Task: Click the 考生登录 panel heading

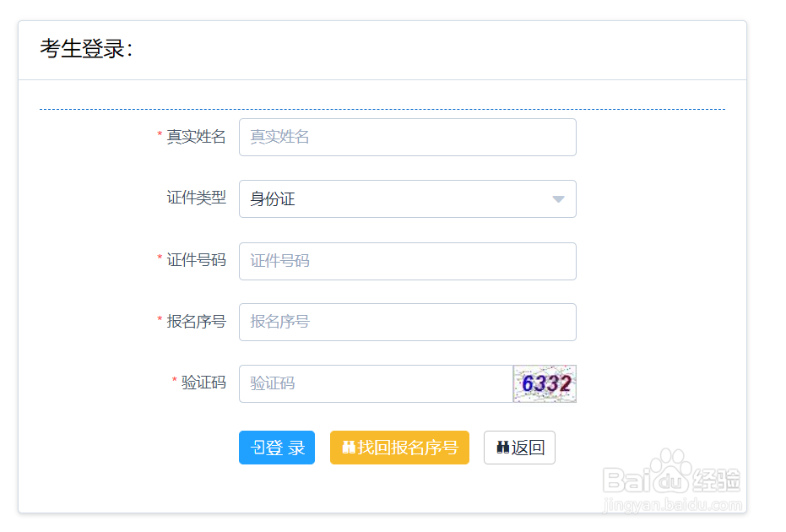Action: (x=86, y=50)
